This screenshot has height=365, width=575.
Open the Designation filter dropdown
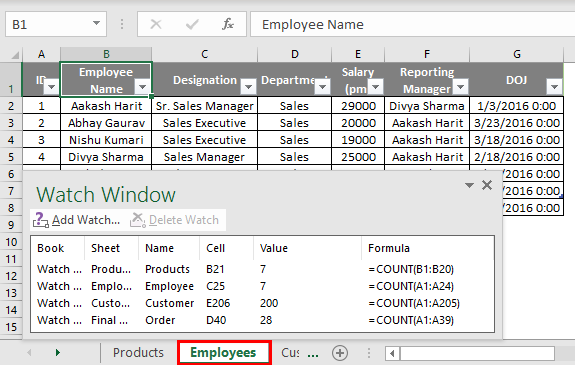[x=248, y=87]
